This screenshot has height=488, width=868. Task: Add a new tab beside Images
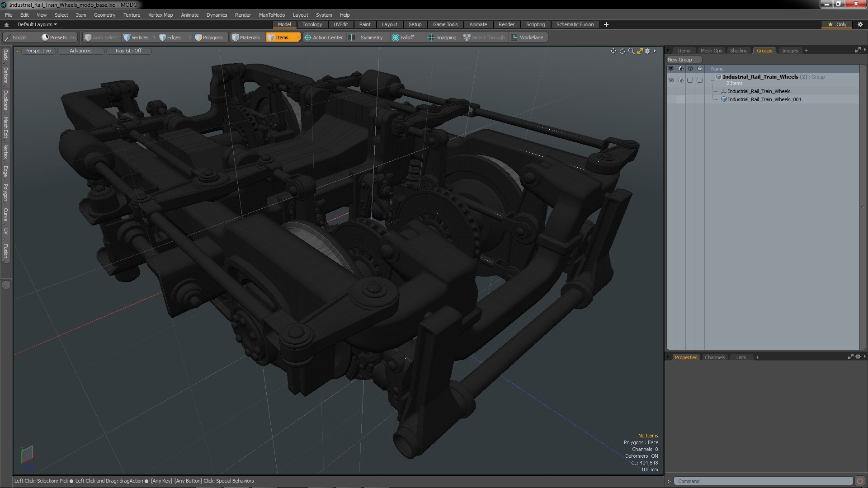click(806, 51)
